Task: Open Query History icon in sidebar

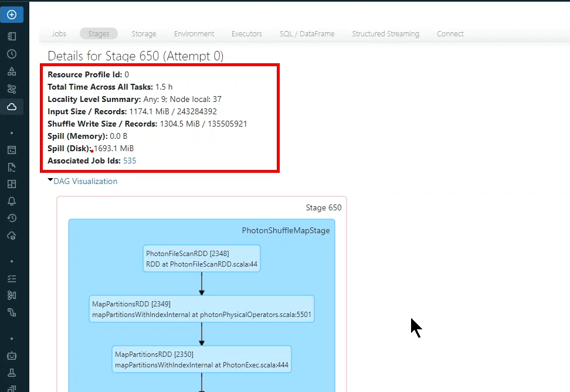Action: pos(12,218)
